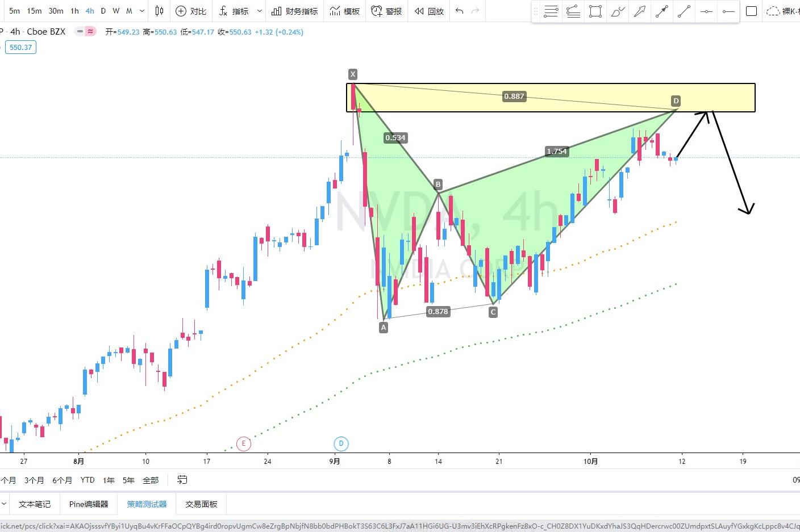The image size is (800, 532).
Task: Toggle the pink market status pill
Action: point(90,32)
